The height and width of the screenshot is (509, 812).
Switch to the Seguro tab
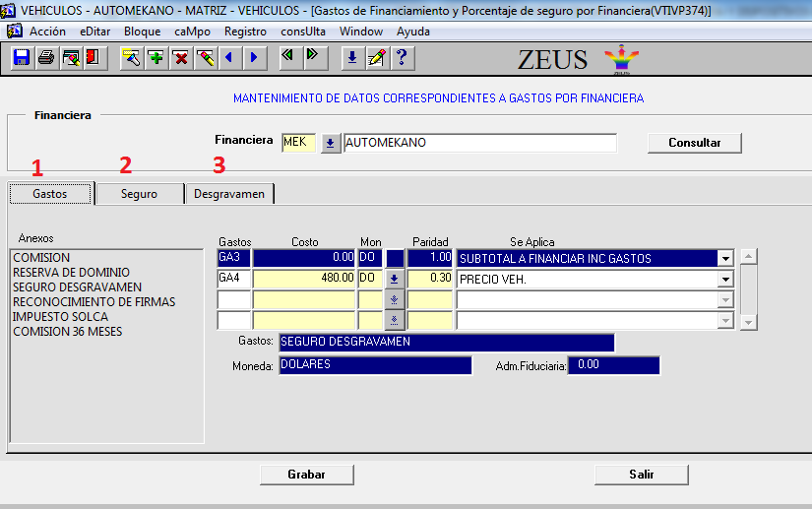point(140,194)
